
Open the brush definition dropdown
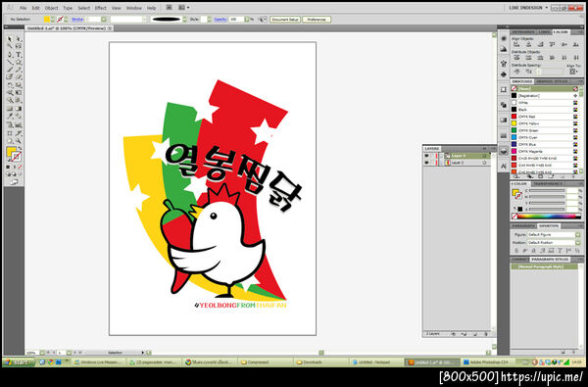[184, 20]
